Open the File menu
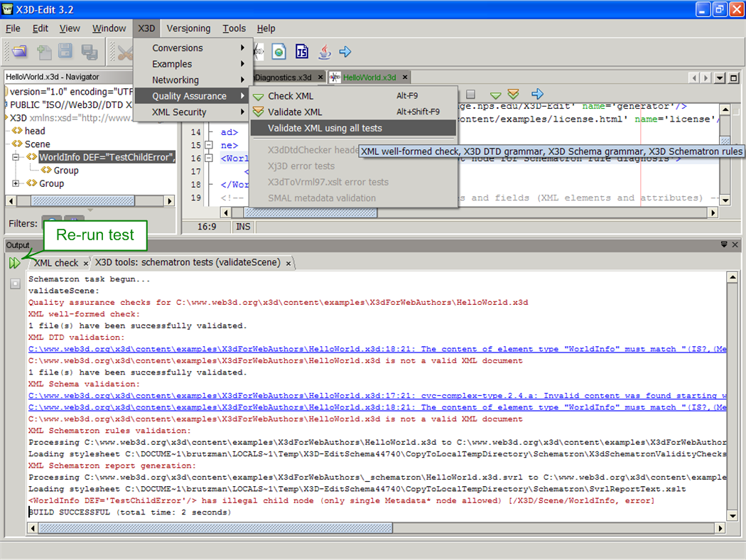This screenshot has width=746, height=560. (13, 28)
